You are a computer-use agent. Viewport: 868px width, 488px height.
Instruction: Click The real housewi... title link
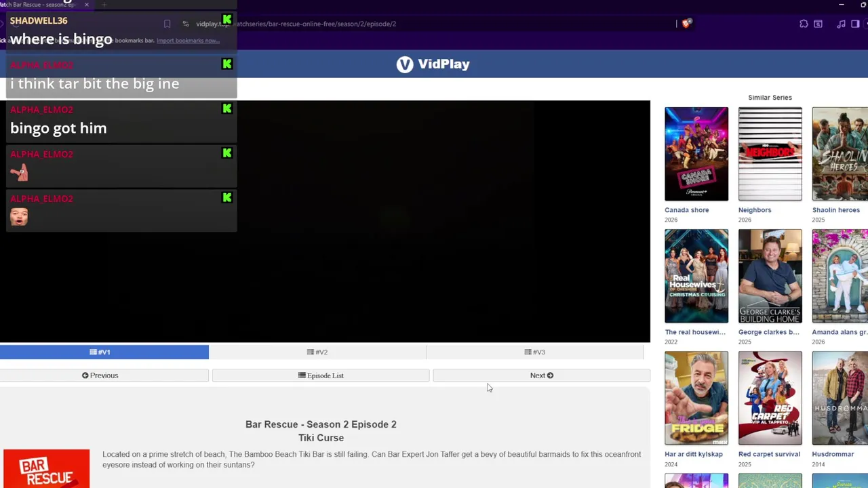tap(695, 332)
